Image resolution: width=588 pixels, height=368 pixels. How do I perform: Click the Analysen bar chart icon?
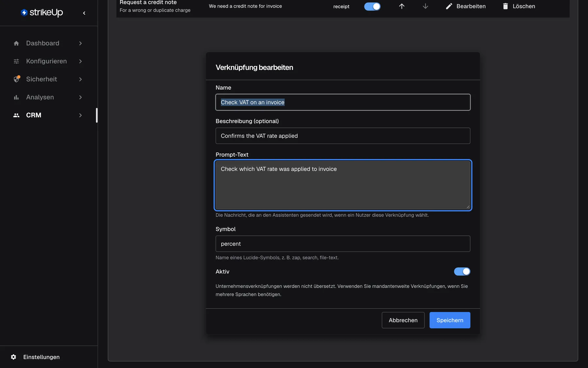coord(16,97)
